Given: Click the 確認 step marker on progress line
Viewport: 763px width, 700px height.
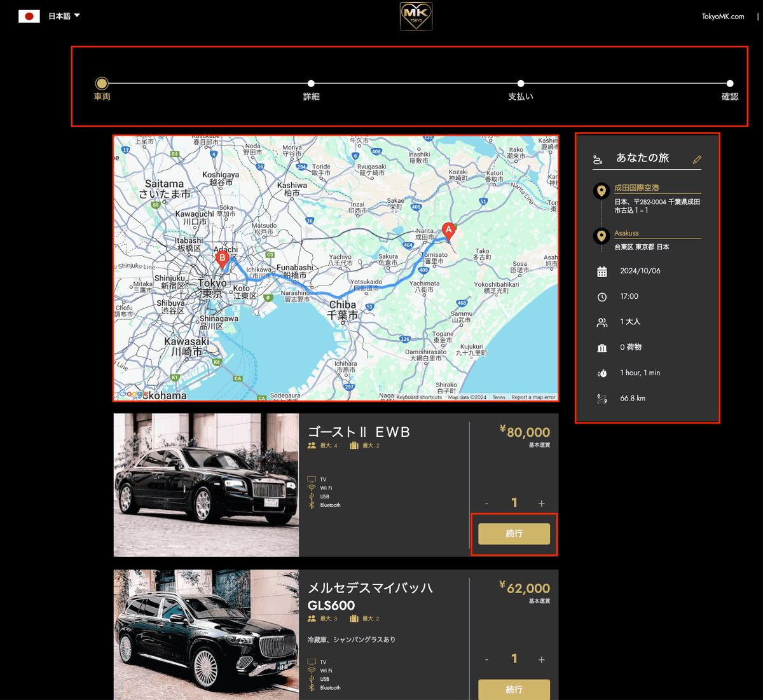Looking at the screenshot, I should pyautogui.click(x=730, y=84).
